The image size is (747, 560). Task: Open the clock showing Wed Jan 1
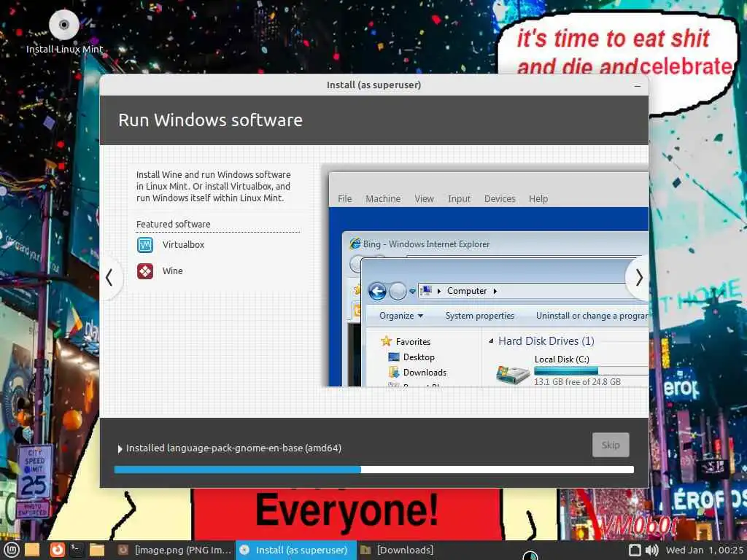[x=704, y=550]
